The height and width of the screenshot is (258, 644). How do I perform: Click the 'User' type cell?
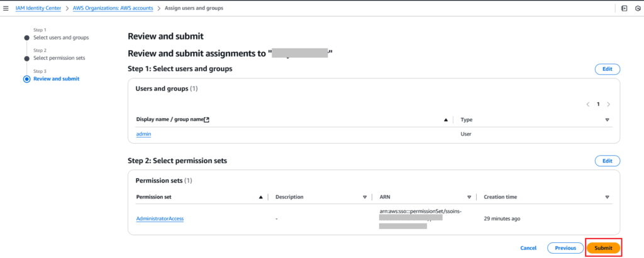tap(466, 134)
